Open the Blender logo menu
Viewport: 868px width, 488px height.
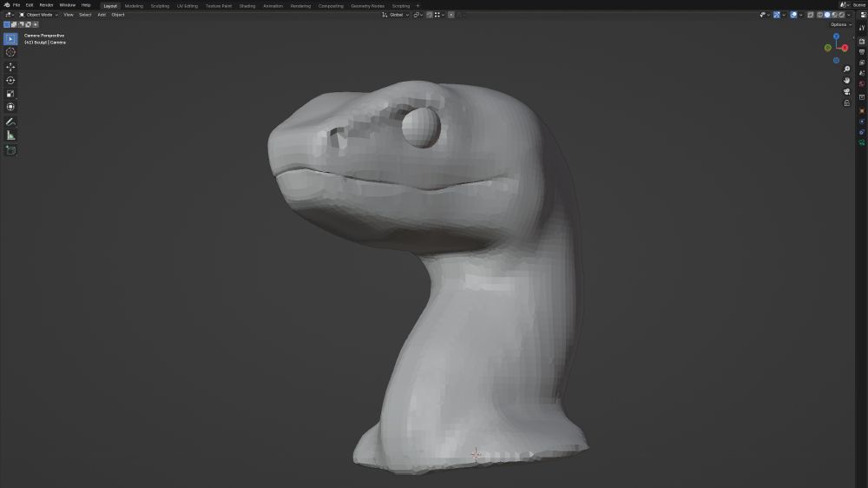(x=7, y=5)
